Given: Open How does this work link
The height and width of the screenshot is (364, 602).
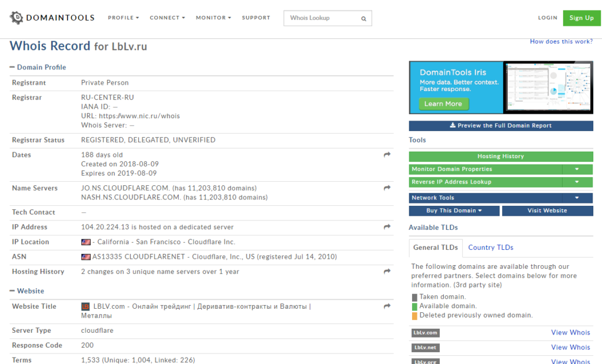Looking at the screenshot, I should pos(561,42).
